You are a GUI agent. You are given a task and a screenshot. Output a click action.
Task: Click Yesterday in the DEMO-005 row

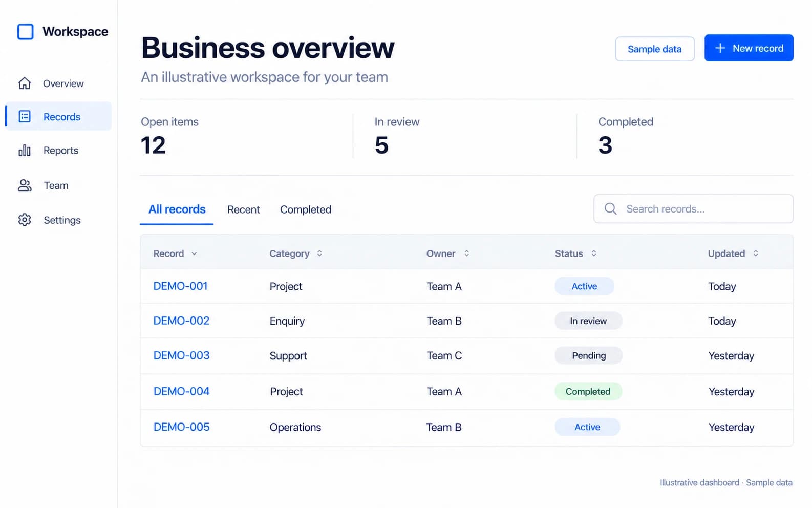[731, 427]
